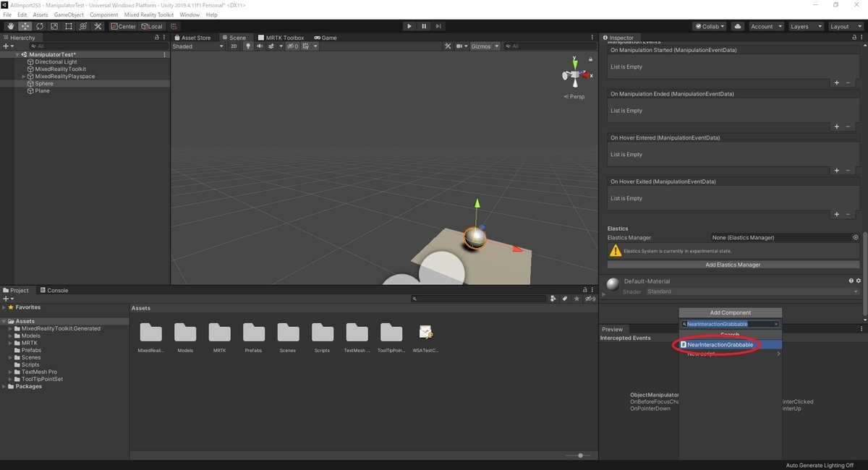868x470 pixels.
Task: Click the Project panel search field
Action: [x=477, y=299]
